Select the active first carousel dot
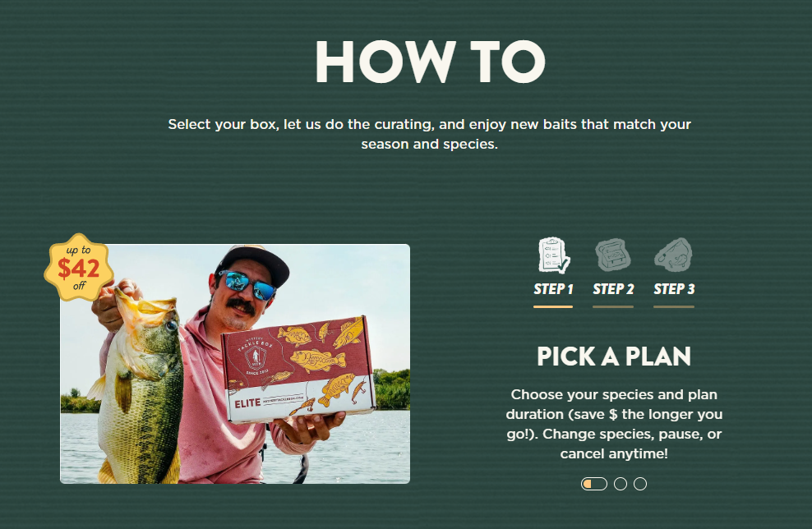Image resolution: width=812 pixels, height=529 pixels. coord(594,484)
